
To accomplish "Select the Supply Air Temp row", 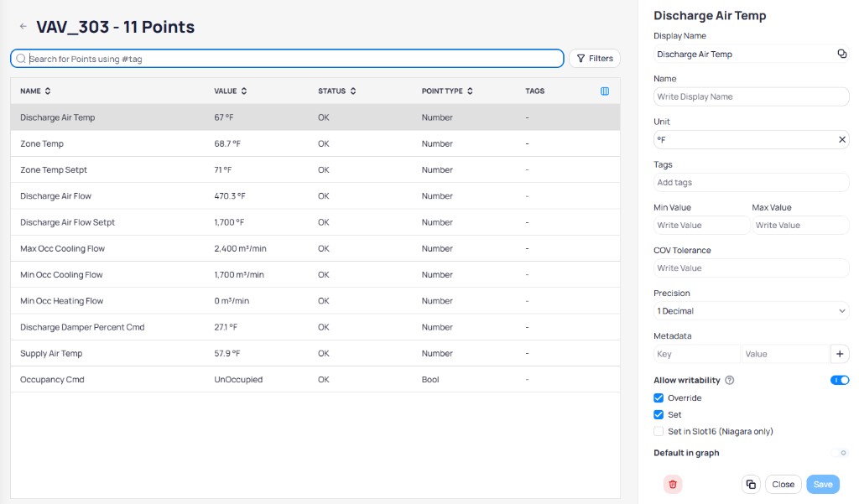I will click(x=315, y=353).
